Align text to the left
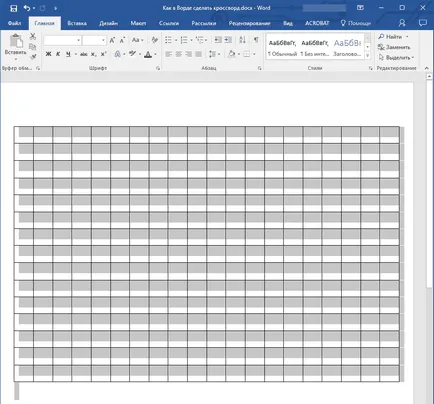Image resolution: width=434 pixels, height=404 pixels. pyautogui.click(x=168, y=54)
